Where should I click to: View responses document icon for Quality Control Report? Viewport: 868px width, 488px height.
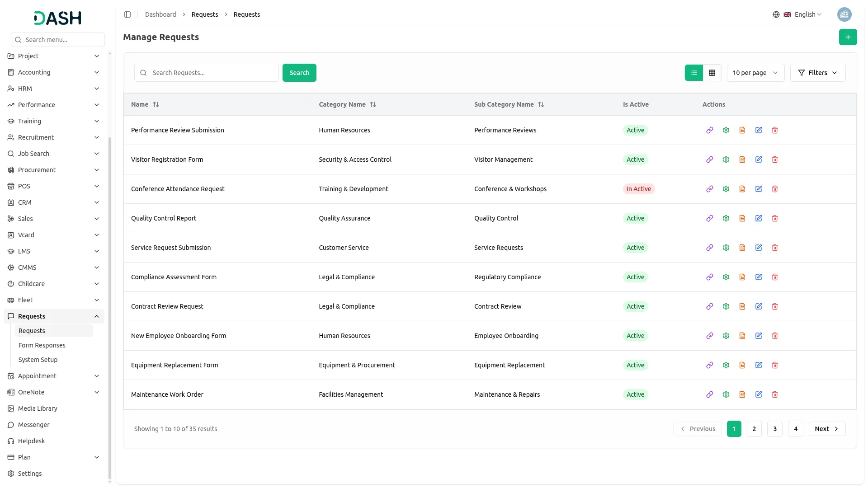point(742,218)
